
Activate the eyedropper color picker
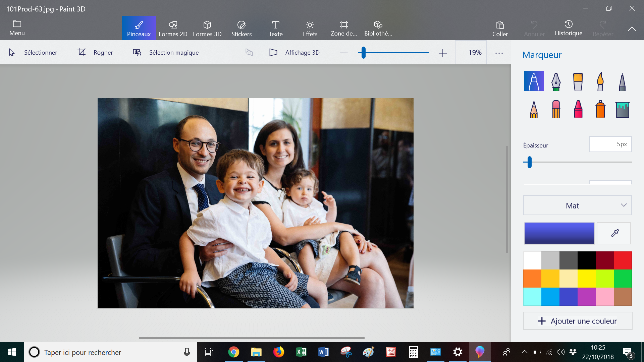pos(614,233)
